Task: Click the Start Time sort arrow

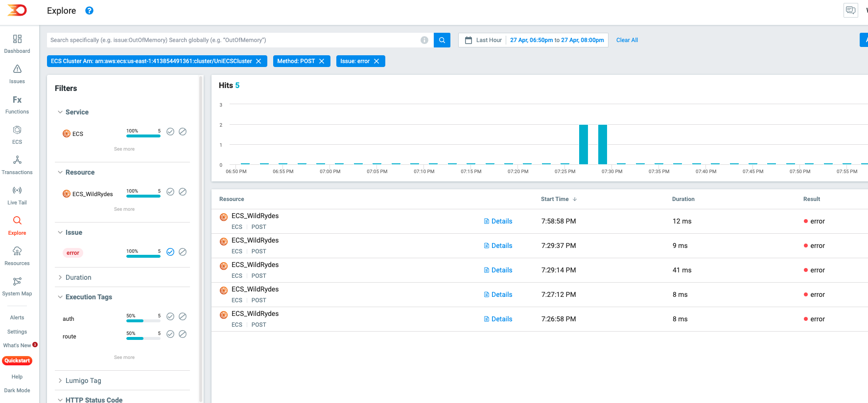Action: [575, 199]
